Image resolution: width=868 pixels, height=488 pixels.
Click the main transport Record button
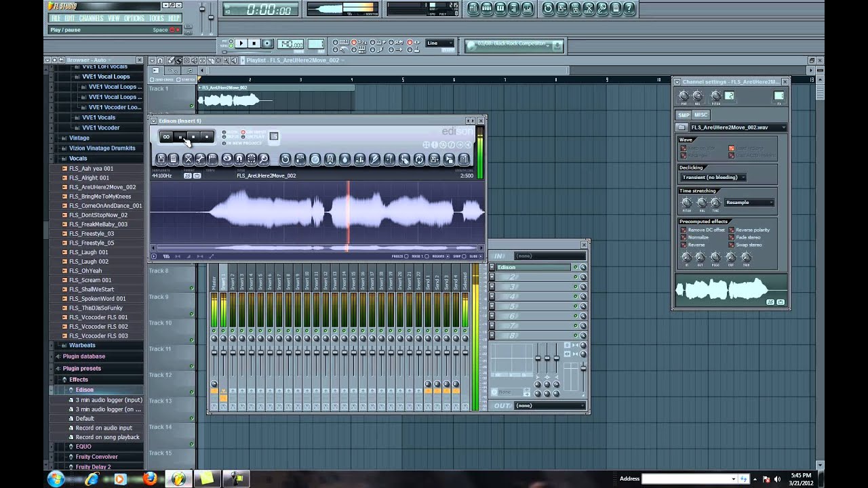(x=267, y=43)
